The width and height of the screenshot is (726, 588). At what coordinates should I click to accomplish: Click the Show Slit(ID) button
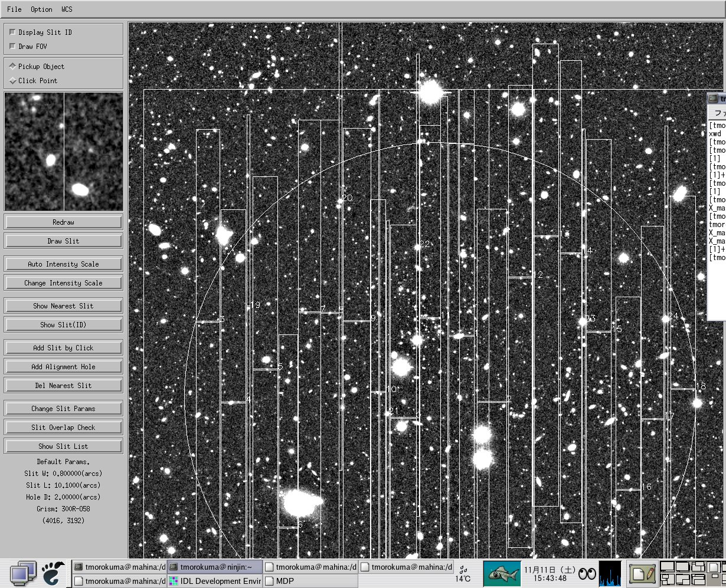click(x=63, y=325)
